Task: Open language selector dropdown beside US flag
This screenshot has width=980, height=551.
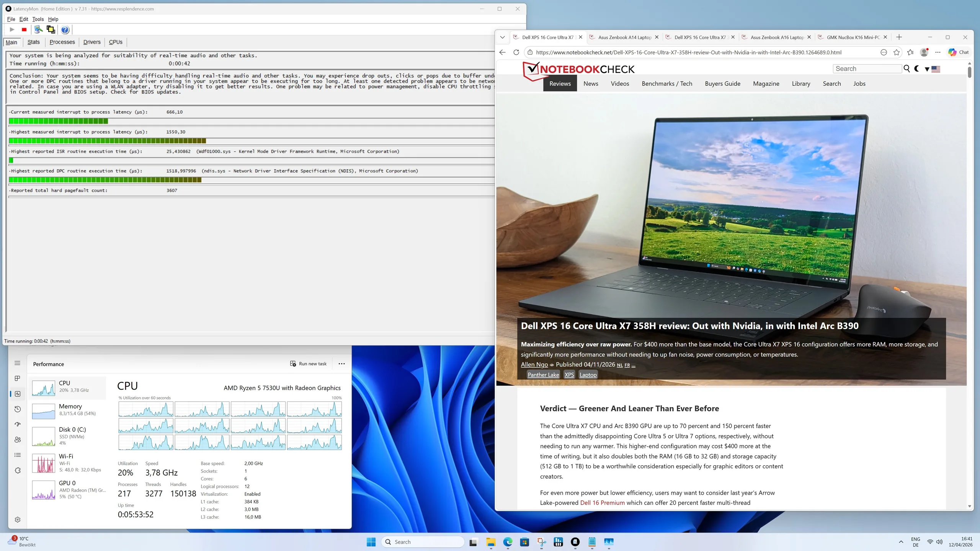Action: pyautogui.click(x=927, y=69)
